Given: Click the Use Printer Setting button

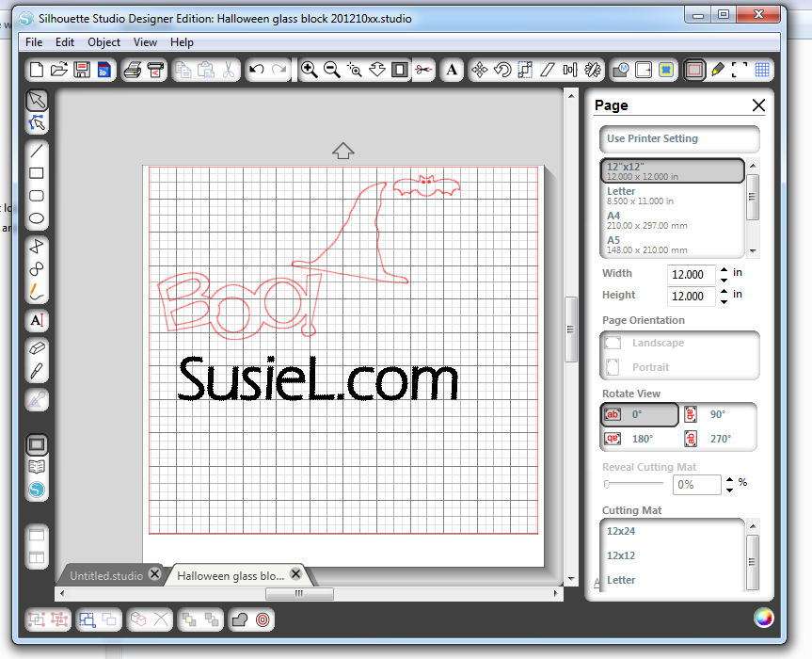Looking at the screenshot, I should click(x=678, y=139).
